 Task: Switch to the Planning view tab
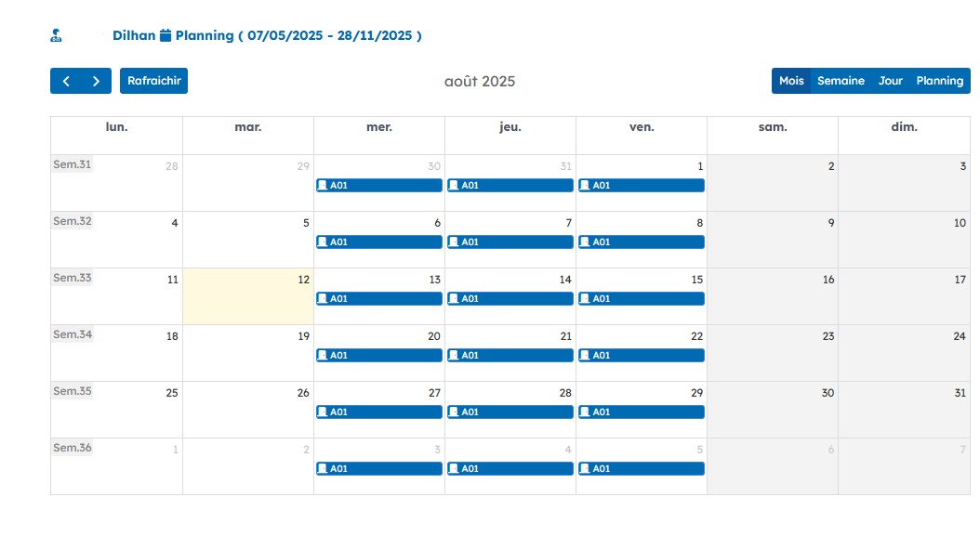coord(939,81)
